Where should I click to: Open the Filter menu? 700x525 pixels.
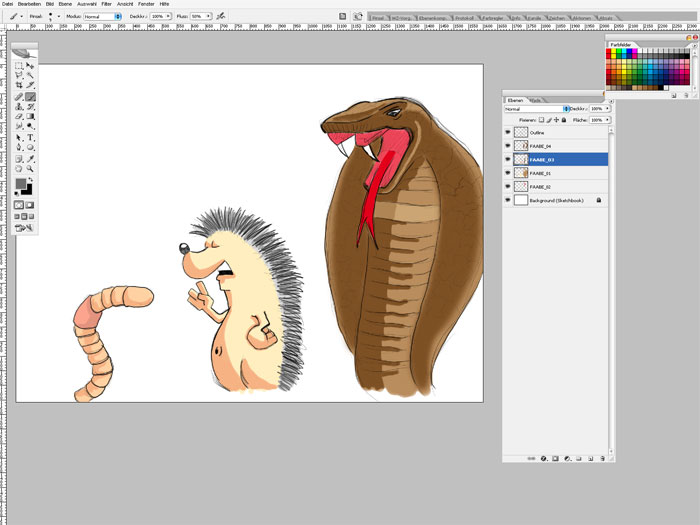tap(106, 4)
